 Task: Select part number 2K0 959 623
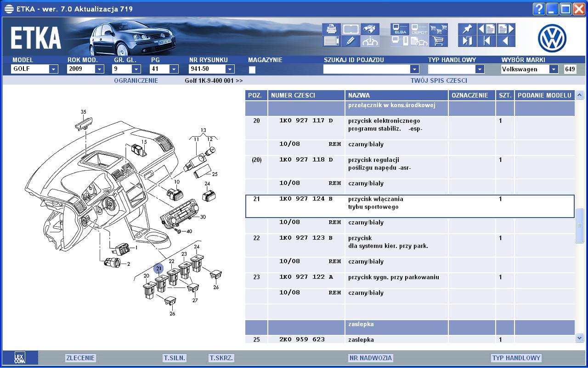pyautogui.click(x=302, y=339)
